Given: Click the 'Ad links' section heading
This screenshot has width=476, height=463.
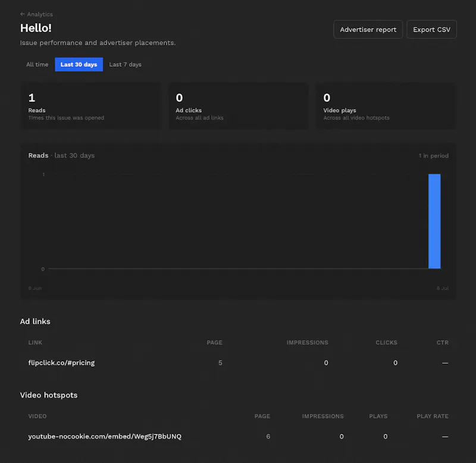Looking at the screenshot, I should point(35,321).
